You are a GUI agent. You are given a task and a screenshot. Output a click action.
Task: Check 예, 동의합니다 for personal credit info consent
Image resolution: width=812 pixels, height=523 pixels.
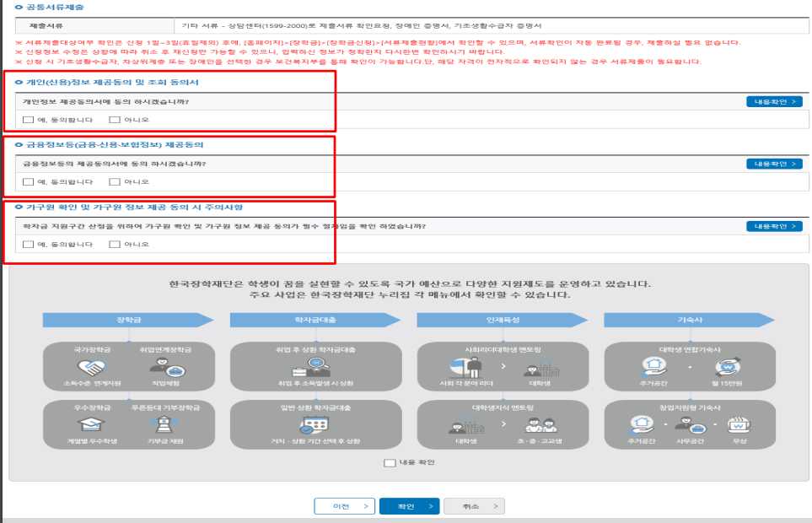pyautogui.click(x=27, y=118)
